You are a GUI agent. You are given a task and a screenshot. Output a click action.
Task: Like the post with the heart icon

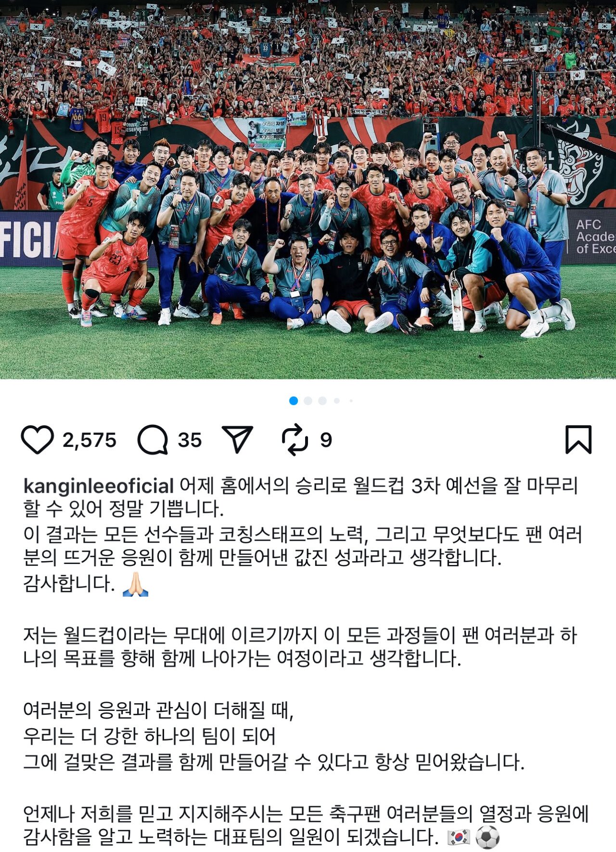pos(37,440)
